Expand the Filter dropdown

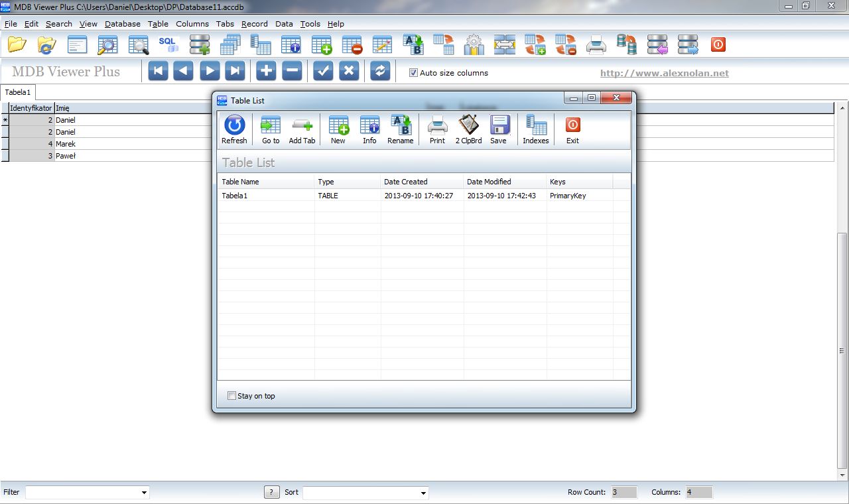[x=144, y=493]
